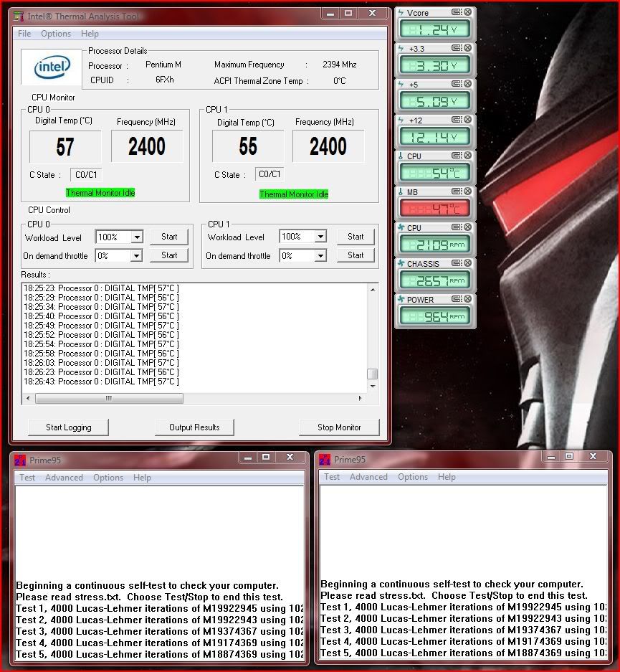Click the Stop Monitor button
This screenshot has width=620, height=672.
click(x=339, y=427)
